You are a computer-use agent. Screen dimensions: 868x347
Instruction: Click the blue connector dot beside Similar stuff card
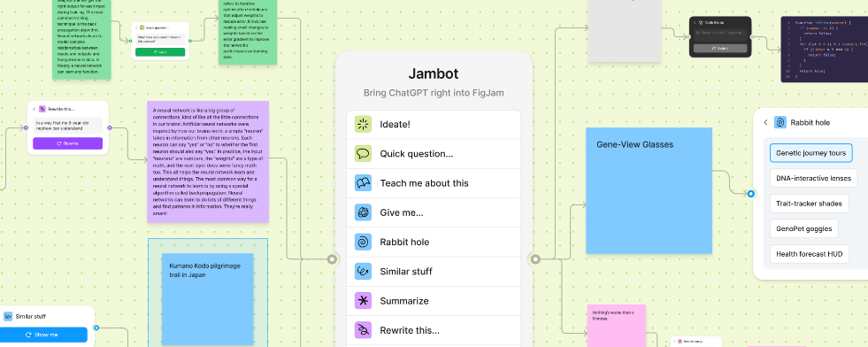pyautogui.click(x=96, y=328)
